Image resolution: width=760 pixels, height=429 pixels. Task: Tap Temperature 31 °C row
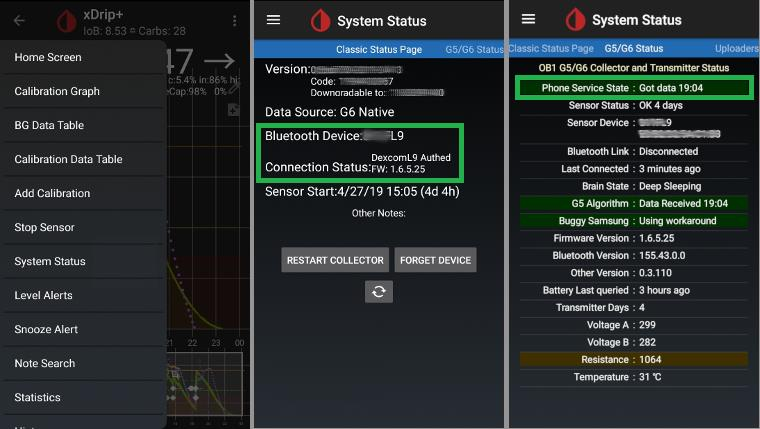[x=633, y=377]
